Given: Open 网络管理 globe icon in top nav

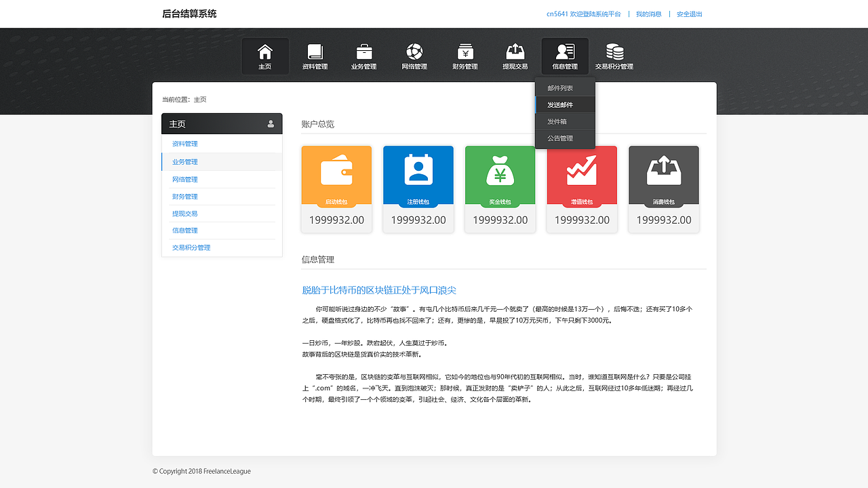Looking at the screenshot, I should click(414, 52).
